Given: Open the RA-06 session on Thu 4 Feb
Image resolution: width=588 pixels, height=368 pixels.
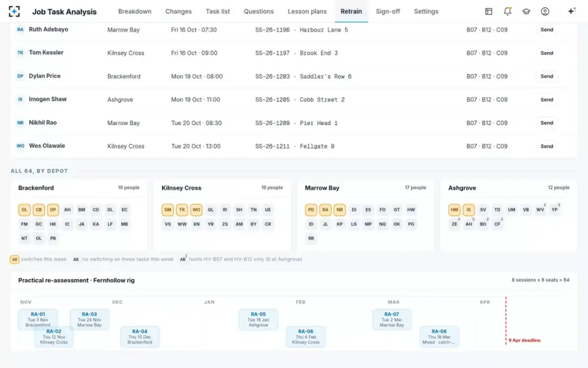Looking at the screenshot, I should pos(306,337).
